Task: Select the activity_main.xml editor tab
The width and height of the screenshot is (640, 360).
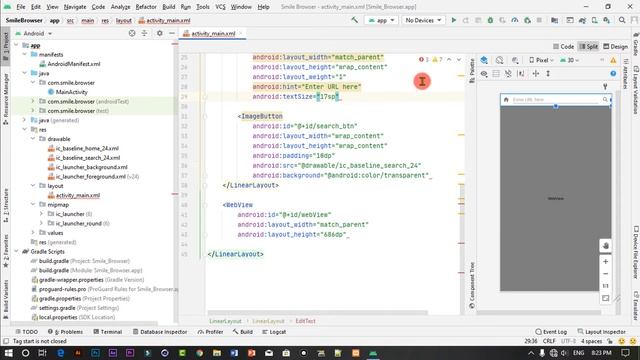Action: (213, 33)
